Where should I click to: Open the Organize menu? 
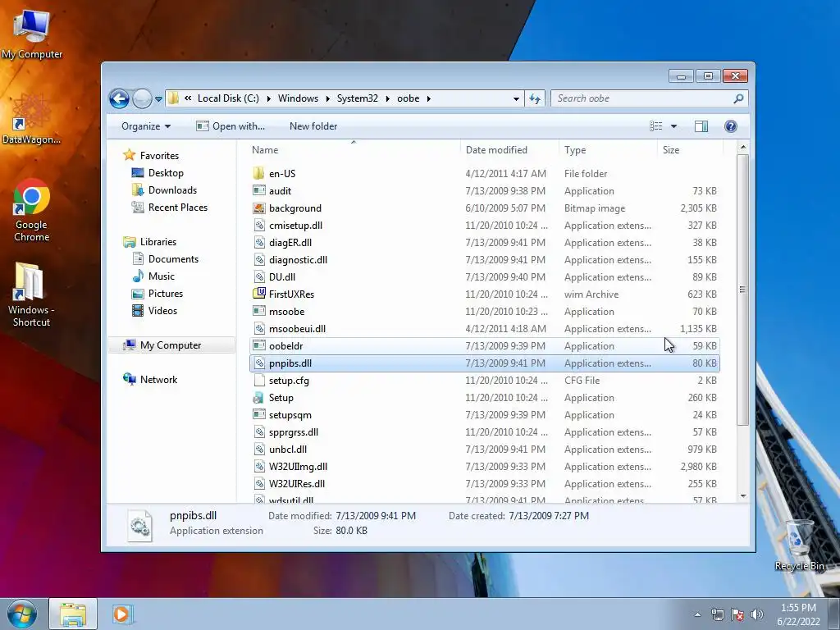pyautogui.click(x=146, y=126)
